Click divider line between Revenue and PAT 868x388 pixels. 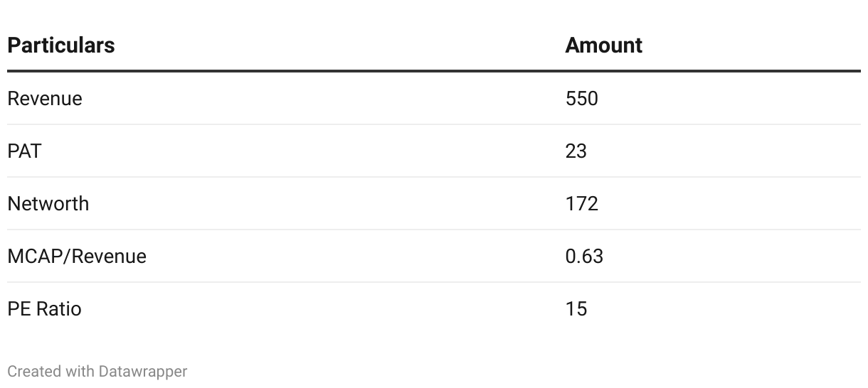click(434, 124)
